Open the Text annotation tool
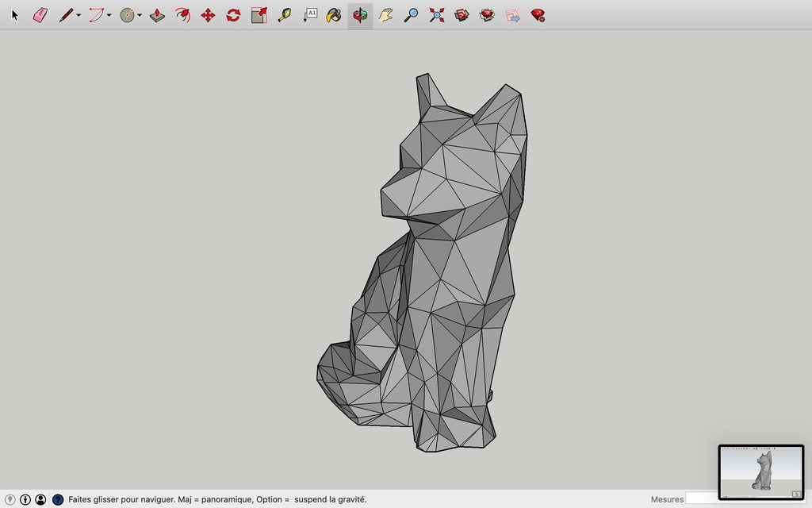 (x=309, y=14)
